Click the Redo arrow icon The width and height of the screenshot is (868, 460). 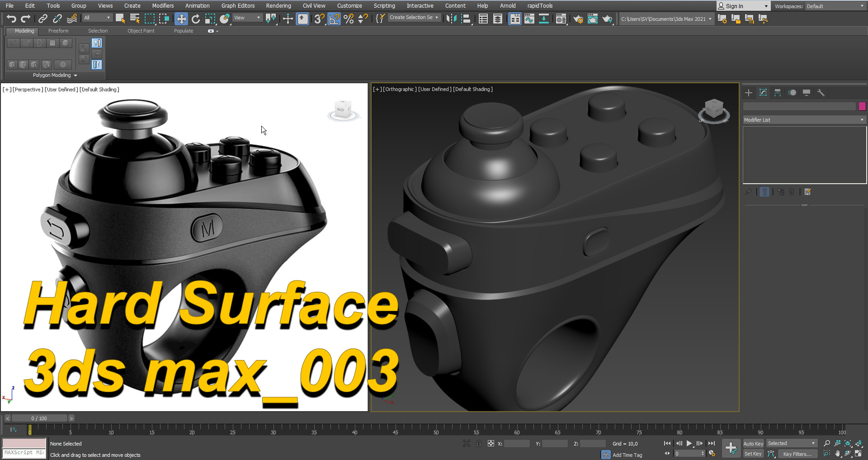click(26, 19)
